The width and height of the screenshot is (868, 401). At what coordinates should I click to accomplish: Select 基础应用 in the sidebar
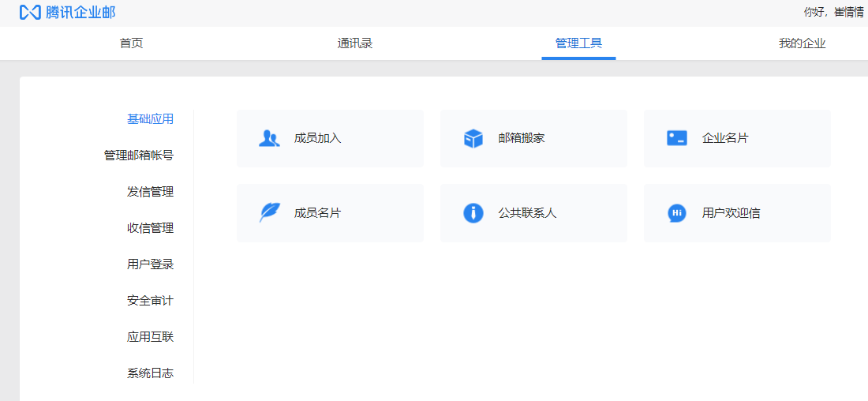tap(150, 119)
